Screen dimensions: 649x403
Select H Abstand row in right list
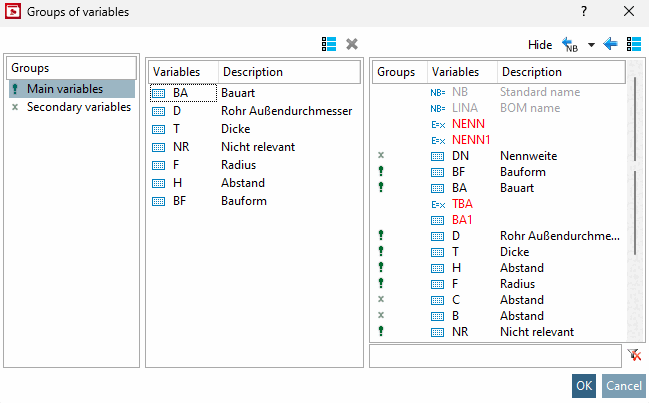499,268
